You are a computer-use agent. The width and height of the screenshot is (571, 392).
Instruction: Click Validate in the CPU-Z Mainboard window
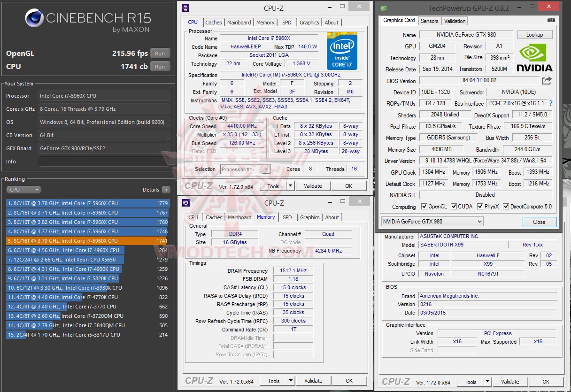coord(510,382)
